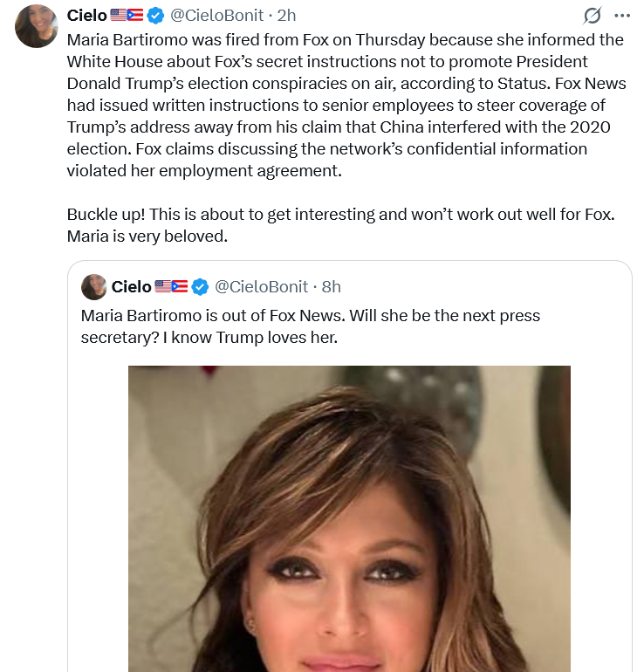Click the Cielo name in quoted post
The height and width of the screenshot is (672, 644).
click(x=131, y=287)
